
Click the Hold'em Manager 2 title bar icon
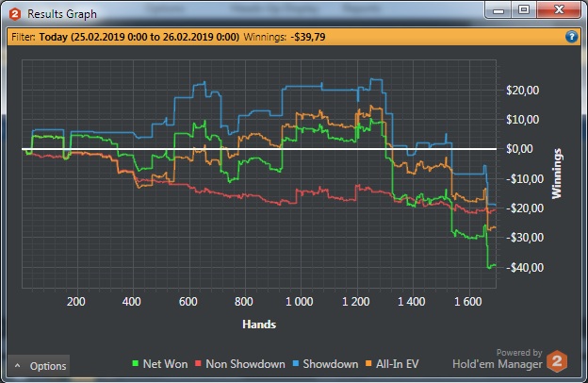click(15, 14)
